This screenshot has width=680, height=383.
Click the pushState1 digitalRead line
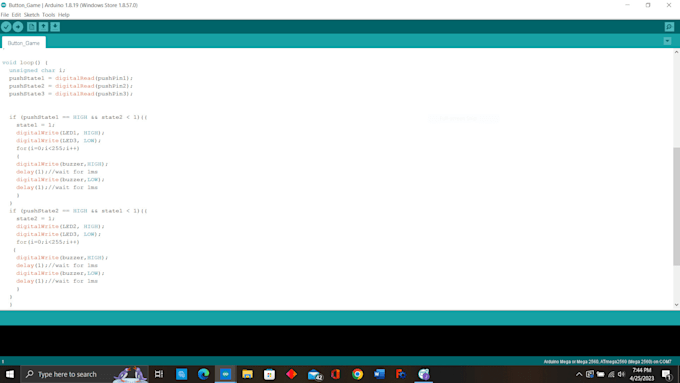coord(71,78)
